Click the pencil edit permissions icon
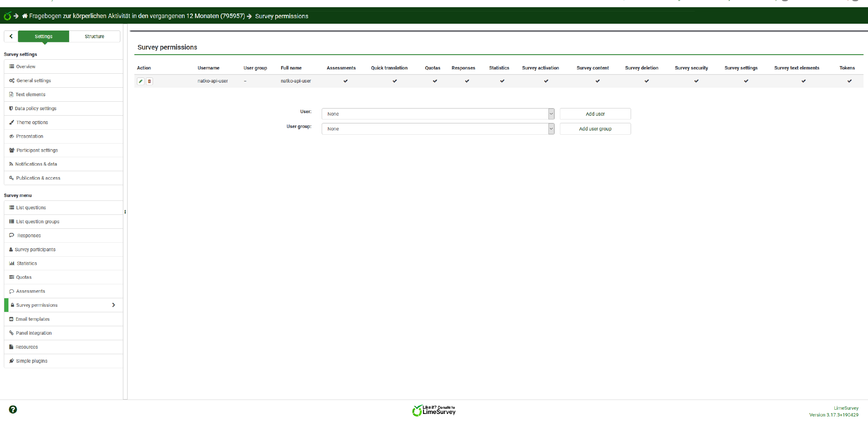The height and width of the screenshot is (422, 868). tap(141, 81)
